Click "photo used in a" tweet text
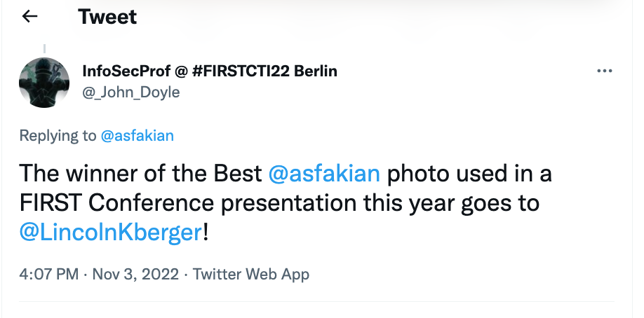 pos(464,173)
